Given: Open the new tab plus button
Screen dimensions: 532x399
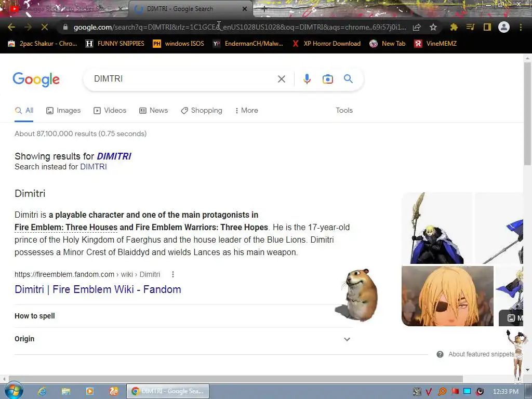Looking at the screenshot, I should tap(264, 9).
